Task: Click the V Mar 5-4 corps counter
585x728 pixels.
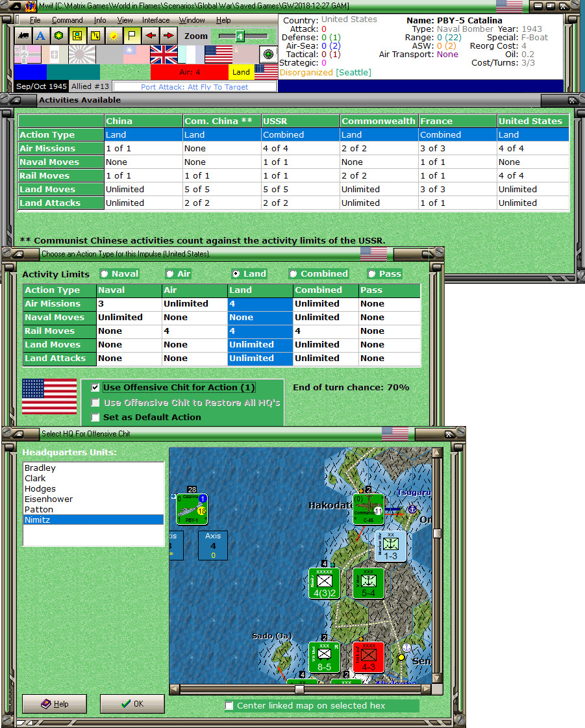Action: pos(369,583)
